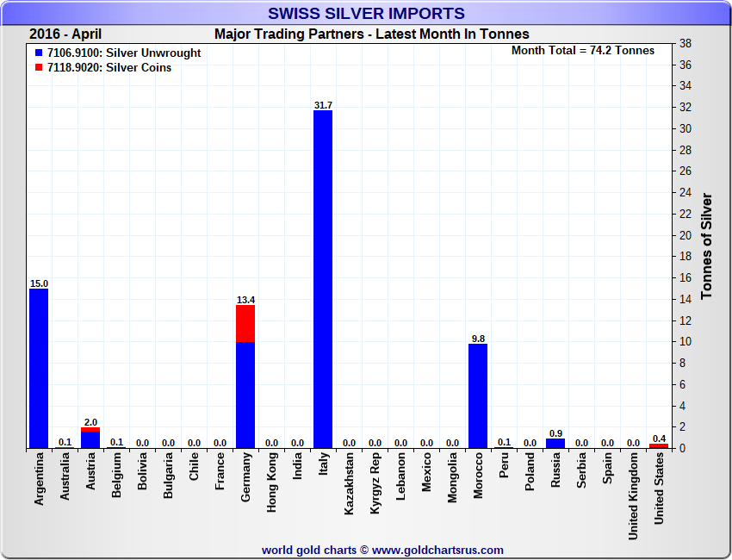Click the blue segment of Germany bar

[245, 395]
